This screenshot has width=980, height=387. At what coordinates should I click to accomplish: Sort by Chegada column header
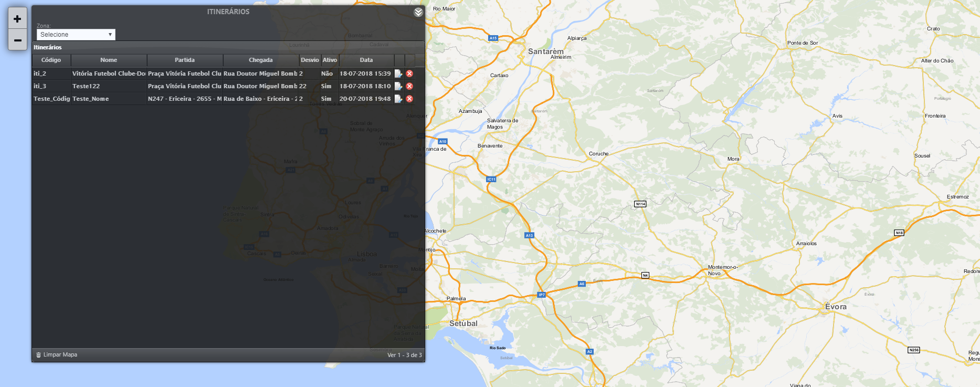[x=261, y=60]
